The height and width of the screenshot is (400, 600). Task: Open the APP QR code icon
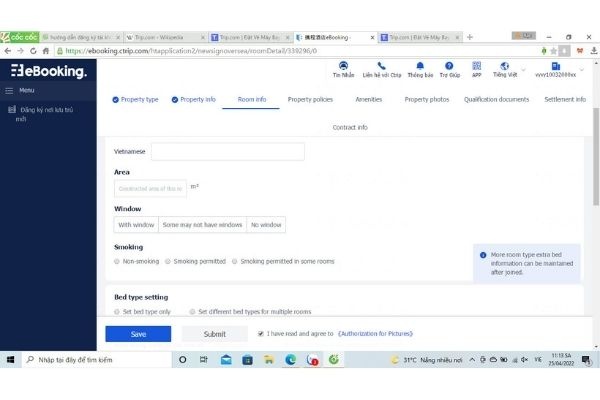tap(476, 66)
